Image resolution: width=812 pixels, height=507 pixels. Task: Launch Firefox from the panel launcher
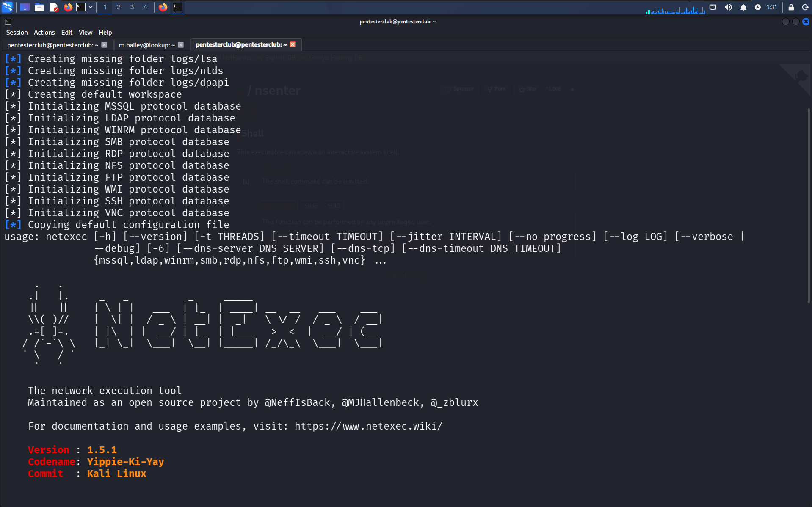click(68, 7)
